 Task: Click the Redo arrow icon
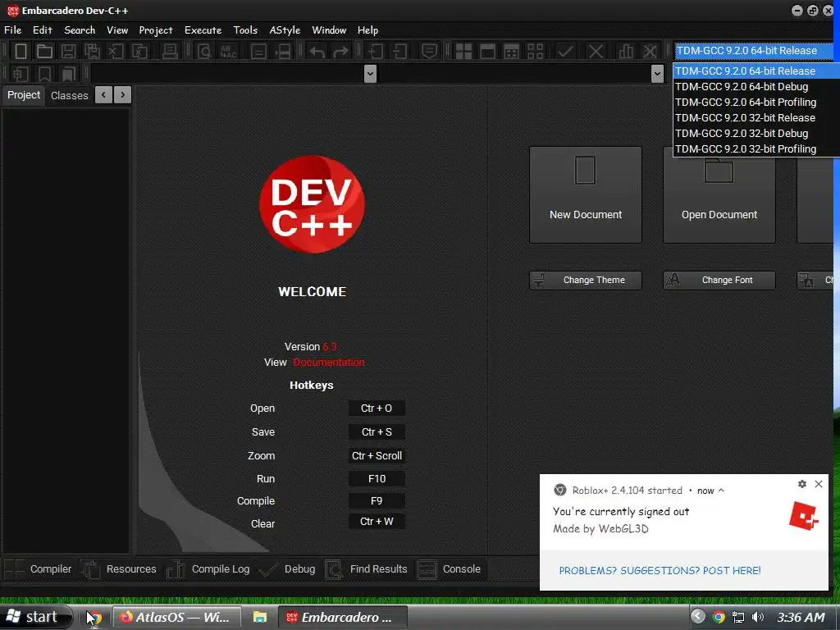(x=340, y=52)
